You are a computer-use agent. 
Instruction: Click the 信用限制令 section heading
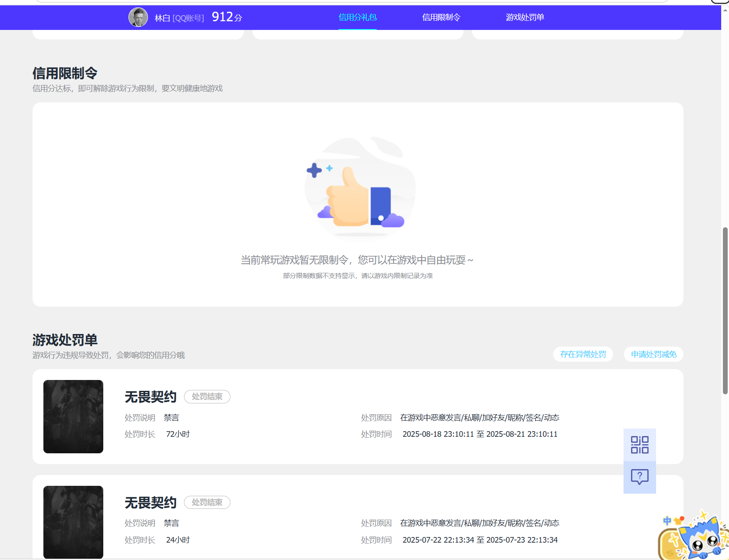click(x=65, y=73)
